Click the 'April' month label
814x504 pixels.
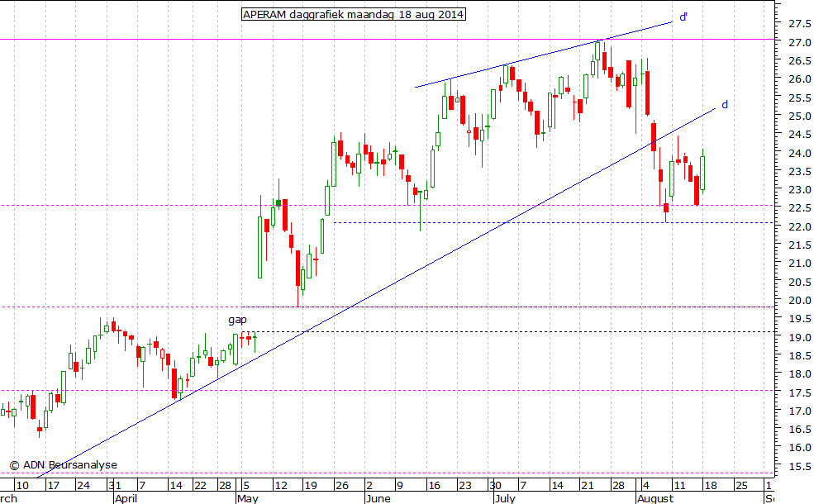(126, 499)
